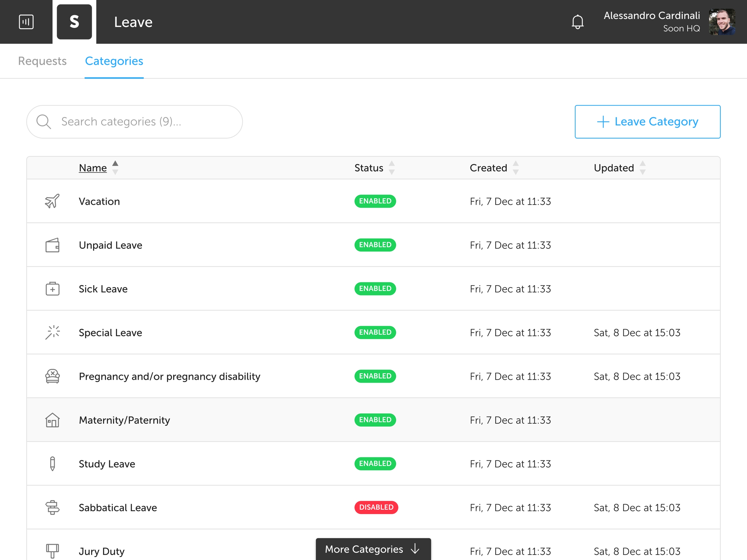
Task: Click the Sabbatical Leave signpost icon
Action: coord(52,507)
